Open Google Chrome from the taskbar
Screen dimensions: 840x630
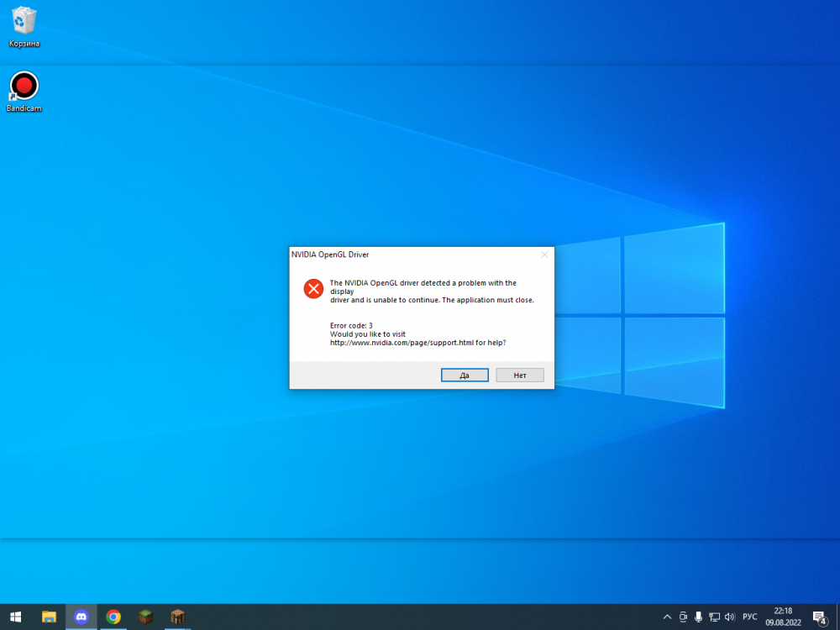[x=113, y=617]
